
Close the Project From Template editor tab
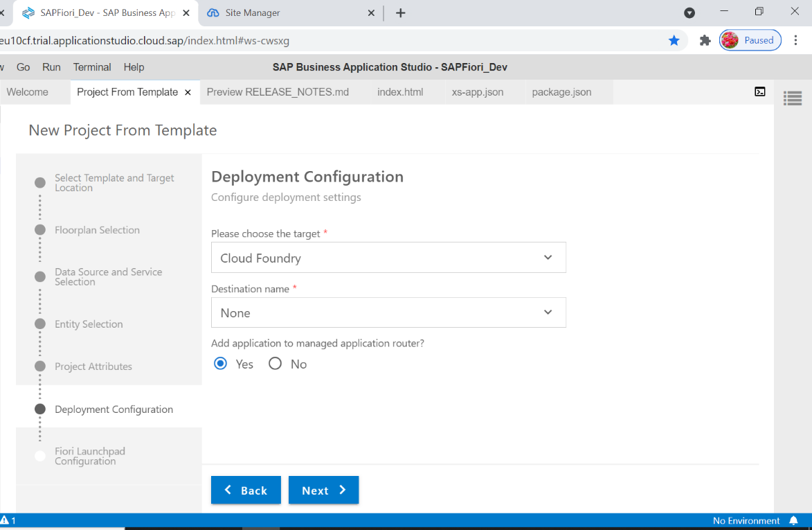[188, 92]
